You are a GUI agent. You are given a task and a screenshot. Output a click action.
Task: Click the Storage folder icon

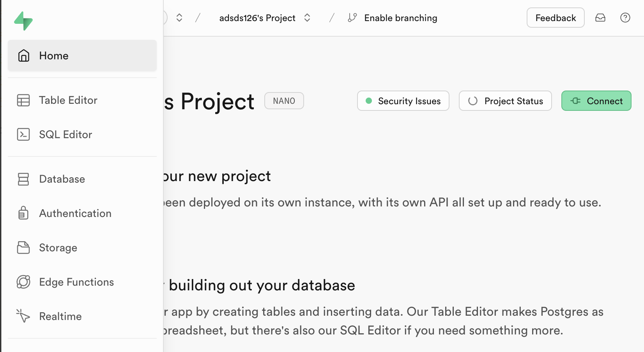[23, 247]
